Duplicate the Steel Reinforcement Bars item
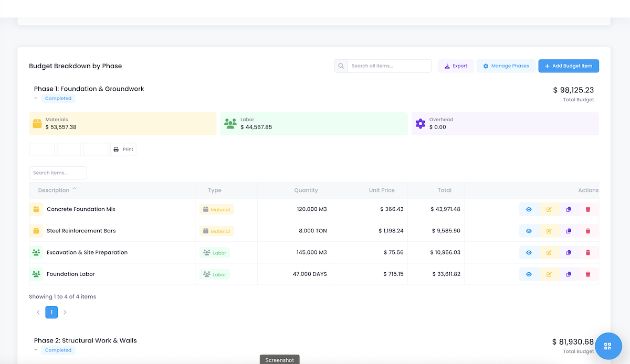 click(x=569, y=231)
